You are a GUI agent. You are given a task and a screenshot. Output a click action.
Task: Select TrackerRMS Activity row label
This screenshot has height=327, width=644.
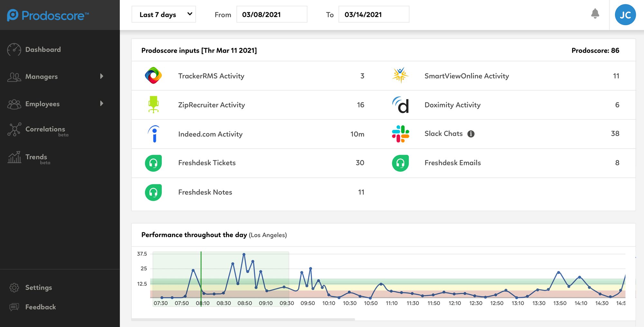click(211, 76)
